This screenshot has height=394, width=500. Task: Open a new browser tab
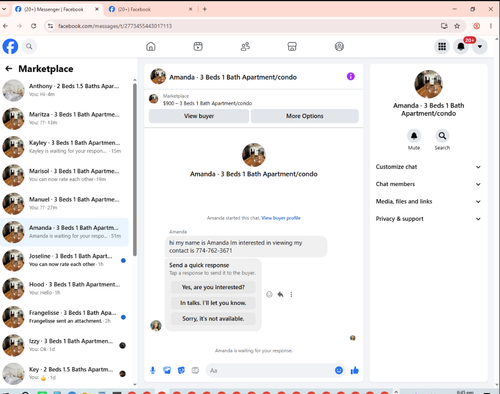(205, 9)
